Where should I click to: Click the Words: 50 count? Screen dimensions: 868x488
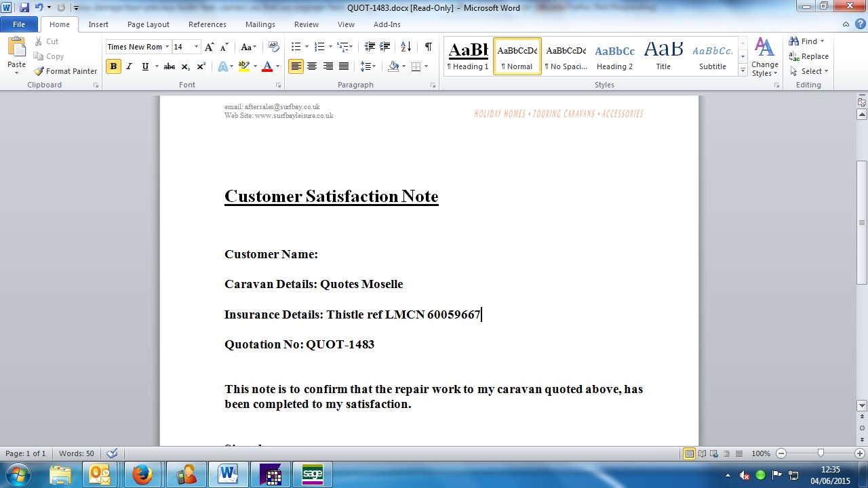click(x=77, y=453)
